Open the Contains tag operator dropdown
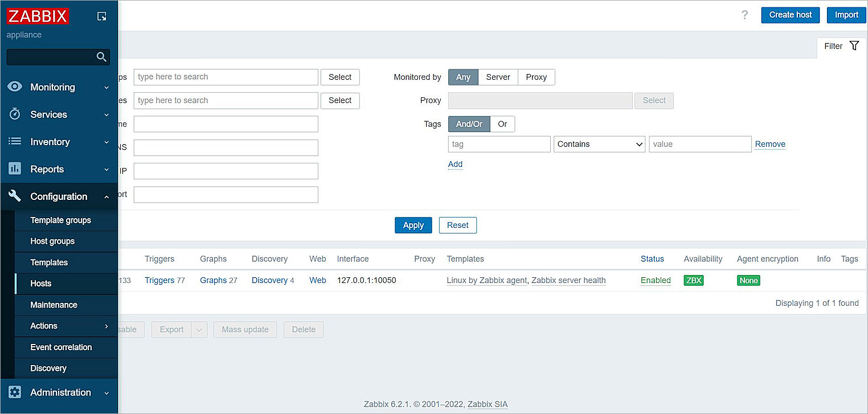 599,144
